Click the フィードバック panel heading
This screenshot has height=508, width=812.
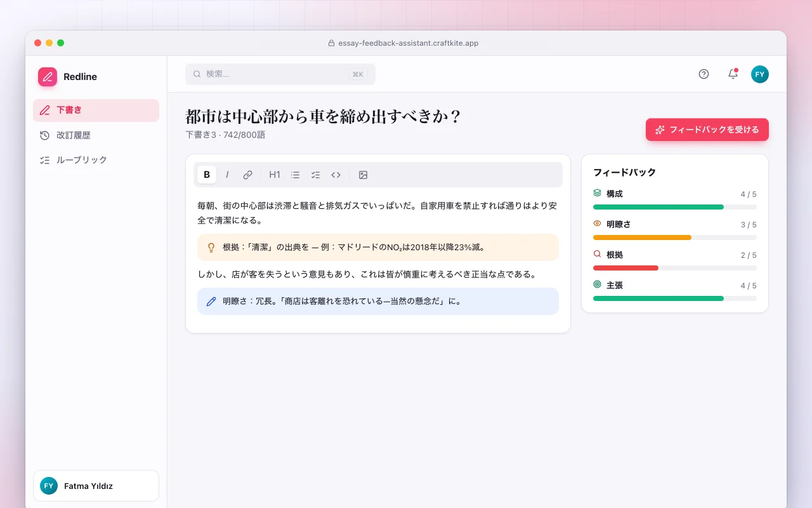coord(624,172)
